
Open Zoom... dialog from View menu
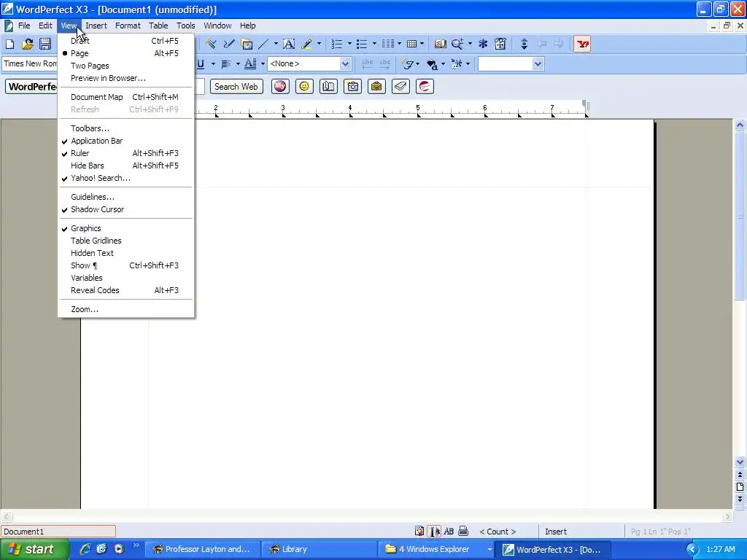(126, 309)
